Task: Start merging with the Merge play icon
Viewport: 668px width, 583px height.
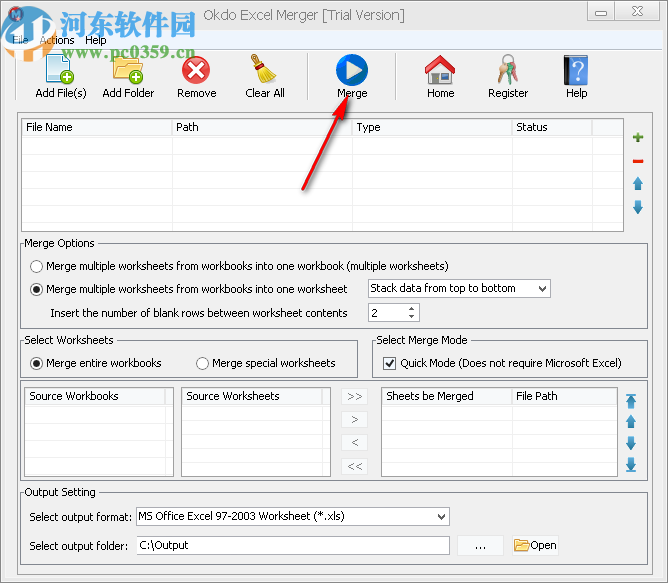Action: (x=352, y=69)
